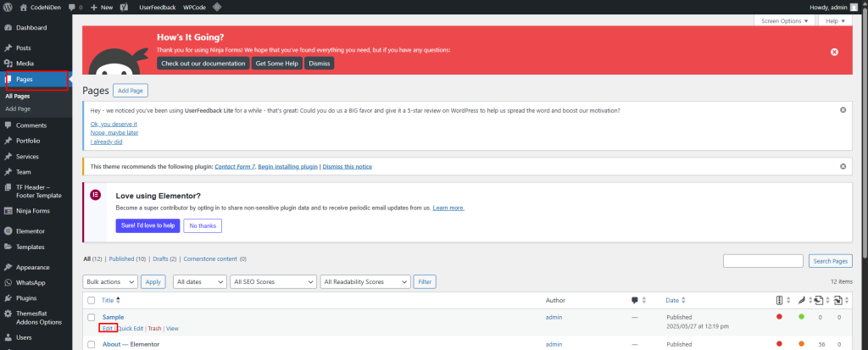This screenshot has width=868, height=350.
Task: Expand the Screen Options panel
Action: pyautogui.click(x=784, y=21)
